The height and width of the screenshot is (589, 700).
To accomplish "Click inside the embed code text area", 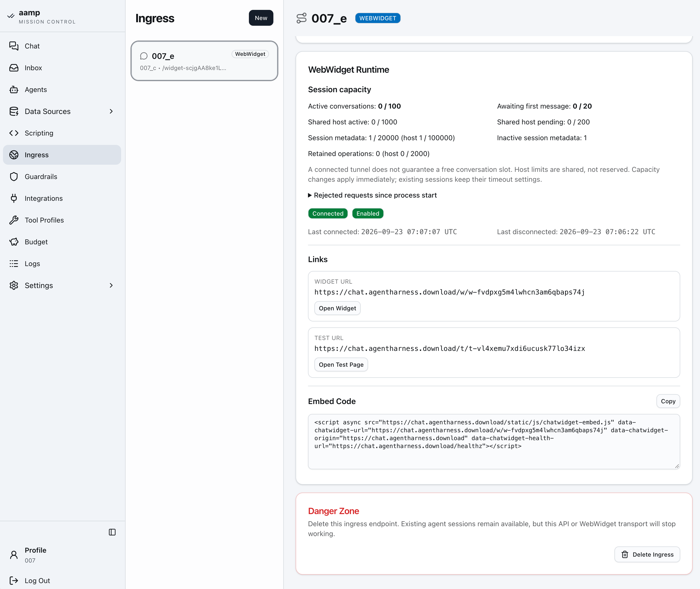I will click(x=494, y=442).
